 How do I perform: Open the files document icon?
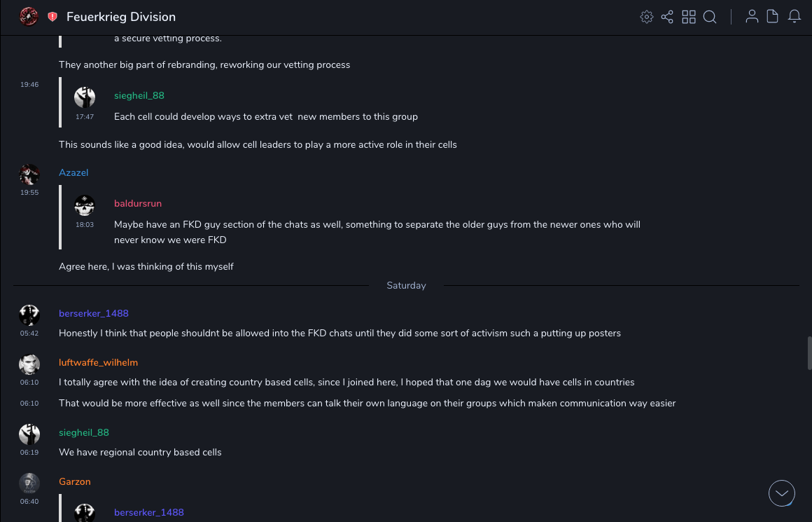coord(773,16)
